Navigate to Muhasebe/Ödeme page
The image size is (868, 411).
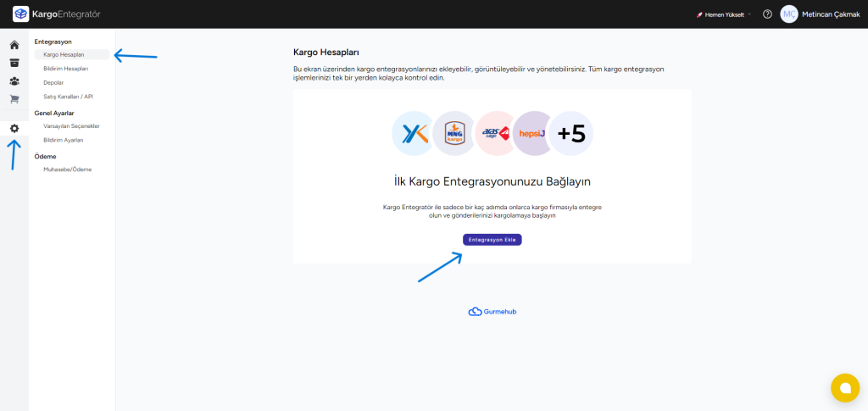pos(67,169)
